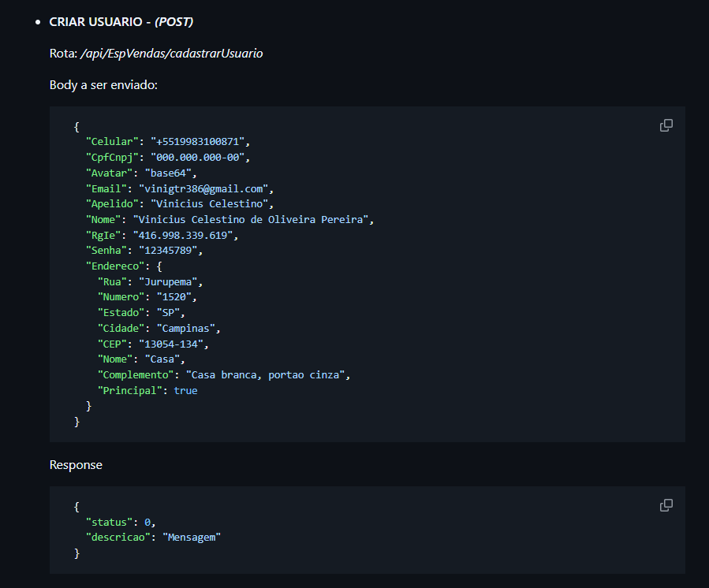The height and width of the screenshot is (588, 709).
Task: Select the "Campinas" city value
Action: click(186, 329)
